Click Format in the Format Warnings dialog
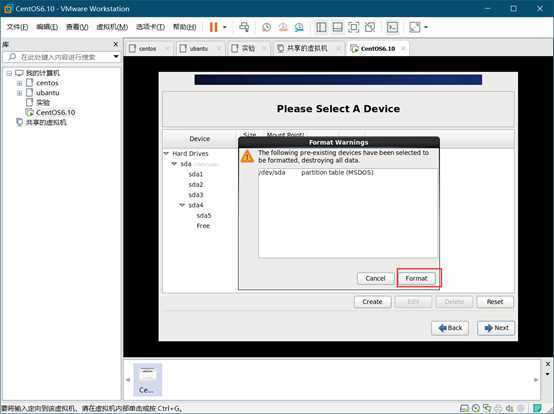Screen dimensions: 554x414 pyautogui.click(x=416, y=278)
